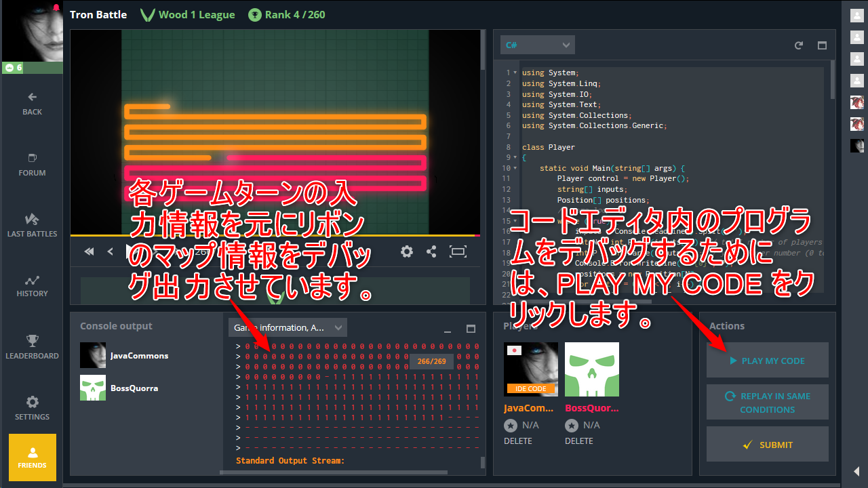The image size is (868, 488).
Task: Open the LEADERBOARD trophy icon
Action: 32,347
